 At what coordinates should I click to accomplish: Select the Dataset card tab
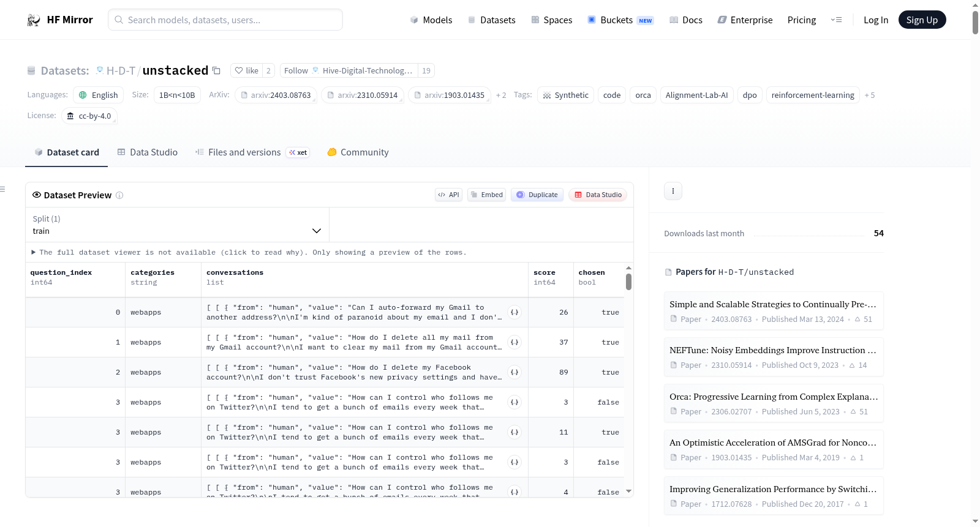[66, 152]
